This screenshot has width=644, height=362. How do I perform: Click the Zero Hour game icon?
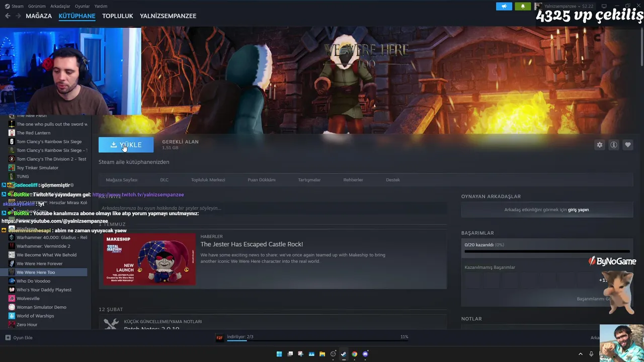click(x=12, y=325)
